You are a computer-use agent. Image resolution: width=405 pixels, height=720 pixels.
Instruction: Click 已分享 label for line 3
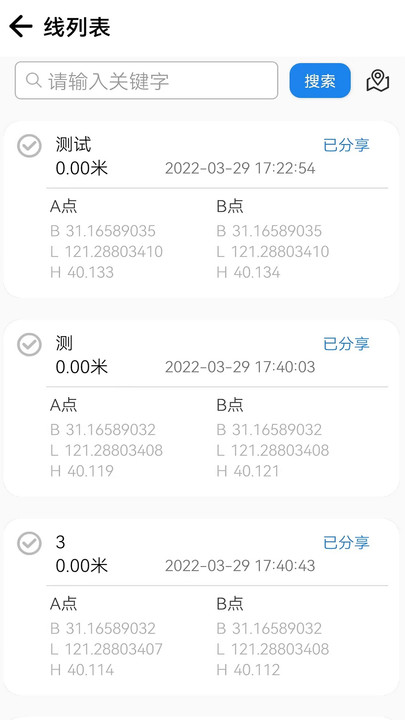point(346,542)
